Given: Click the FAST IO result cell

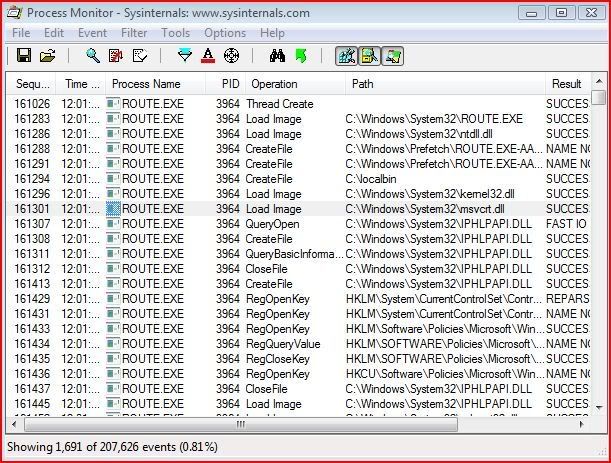Looking at the screenshot, I should pos(566,224).
